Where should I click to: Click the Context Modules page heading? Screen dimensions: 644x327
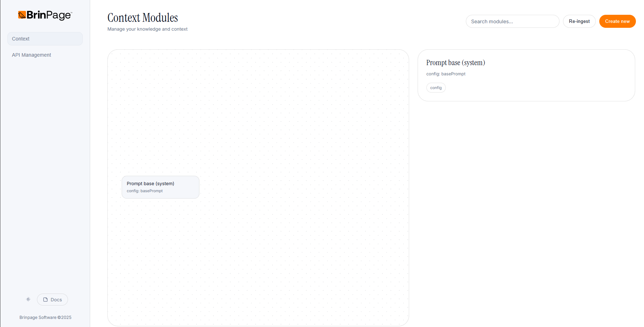point(143,18)
